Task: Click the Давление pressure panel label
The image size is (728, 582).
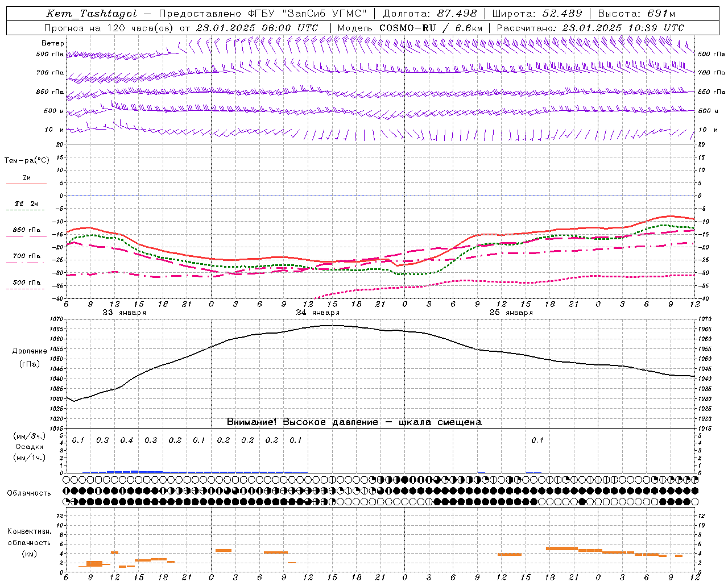Action: click(29, 351)
